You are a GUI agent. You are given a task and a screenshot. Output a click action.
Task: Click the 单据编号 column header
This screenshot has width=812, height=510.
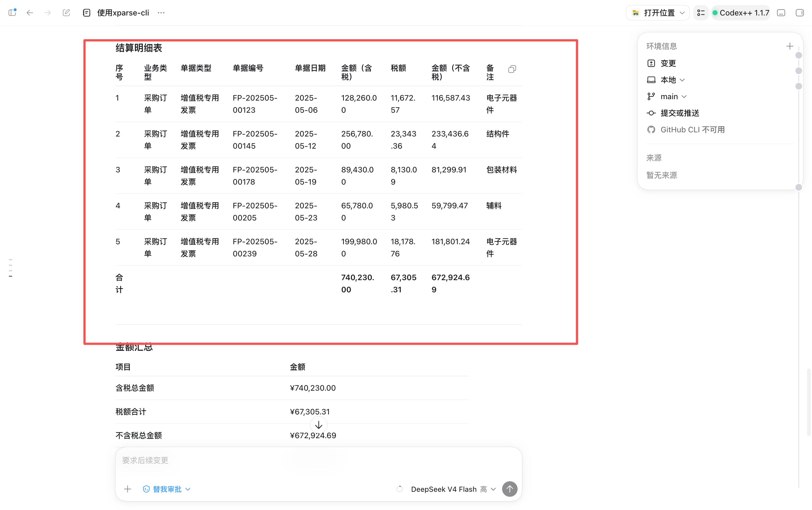[x=248, y=68]
